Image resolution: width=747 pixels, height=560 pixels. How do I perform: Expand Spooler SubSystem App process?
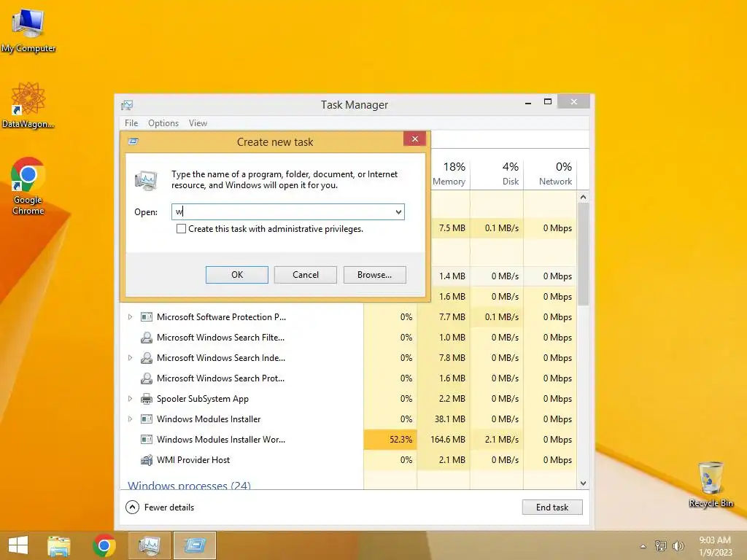pyautogui.click(x=130, y=399)
